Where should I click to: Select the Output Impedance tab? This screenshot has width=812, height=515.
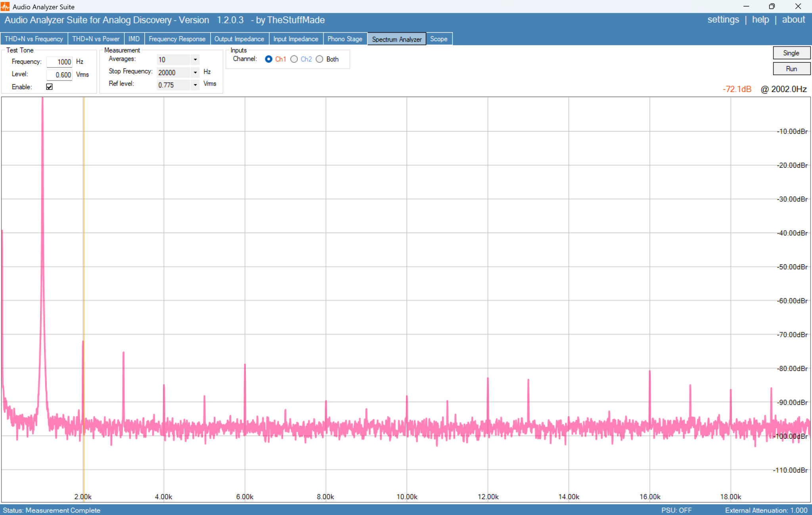239,39
